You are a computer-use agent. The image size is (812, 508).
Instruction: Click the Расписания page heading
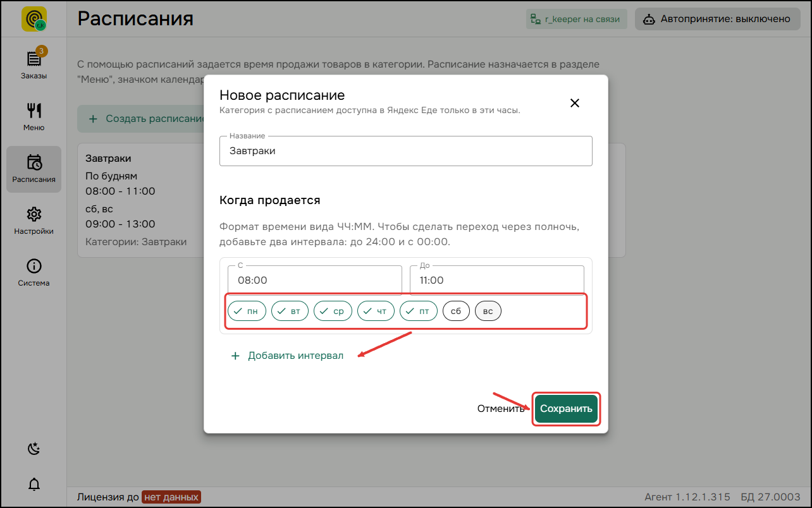tap(135, 18)
